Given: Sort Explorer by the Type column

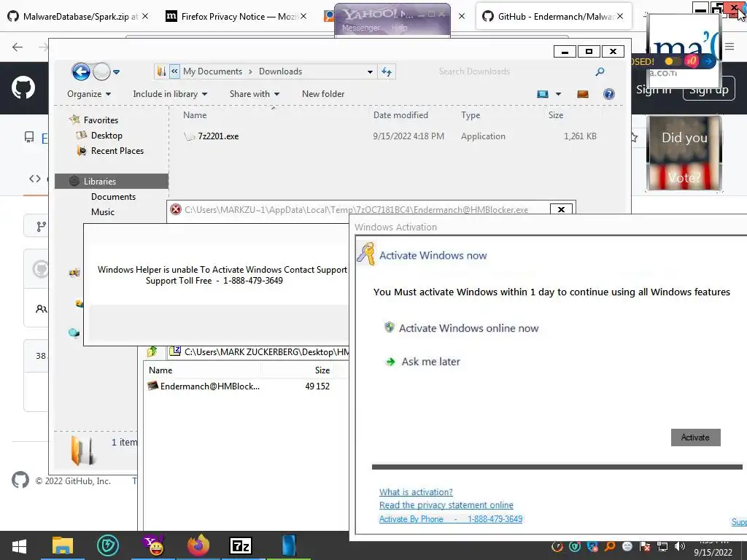Looking at the screenshot, I should [471, 114].
